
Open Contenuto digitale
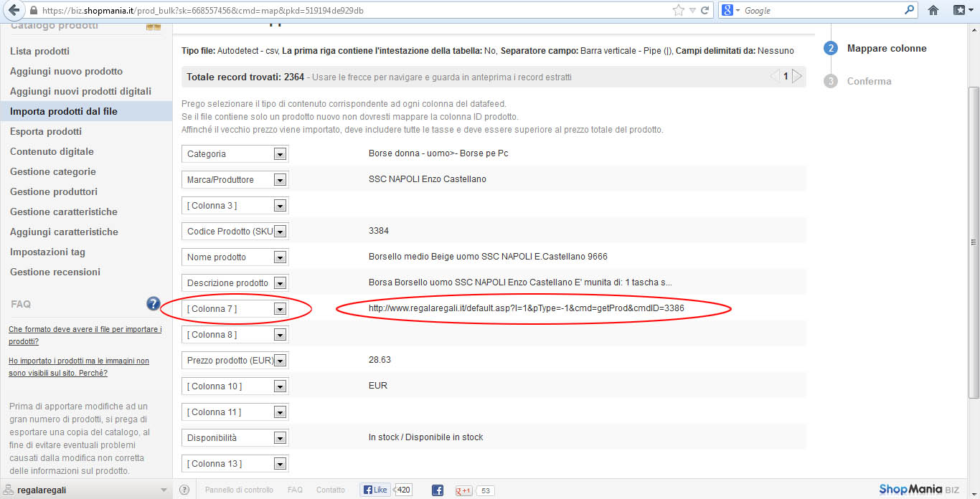pyautogui.click(x=52, y=151)
